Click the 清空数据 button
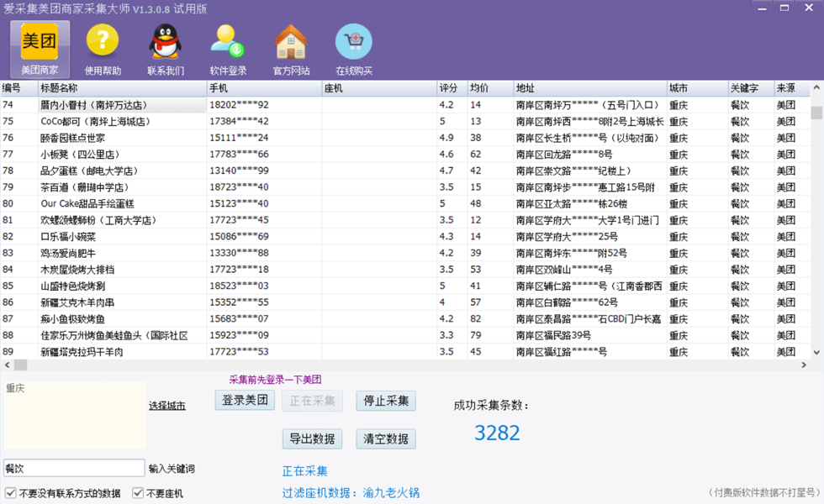Screen dimensions: 824x504 pos(386,438)
